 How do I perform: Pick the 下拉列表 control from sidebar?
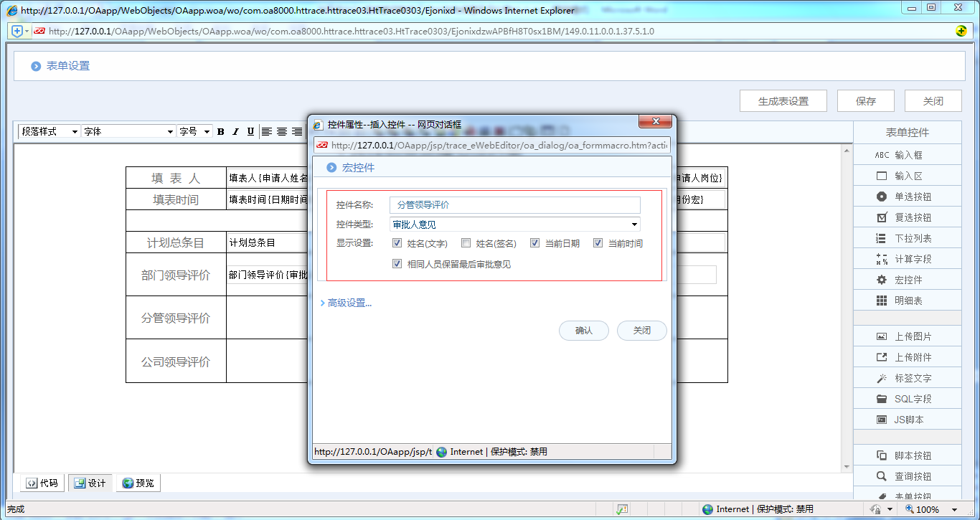click(x=907, y=237)
